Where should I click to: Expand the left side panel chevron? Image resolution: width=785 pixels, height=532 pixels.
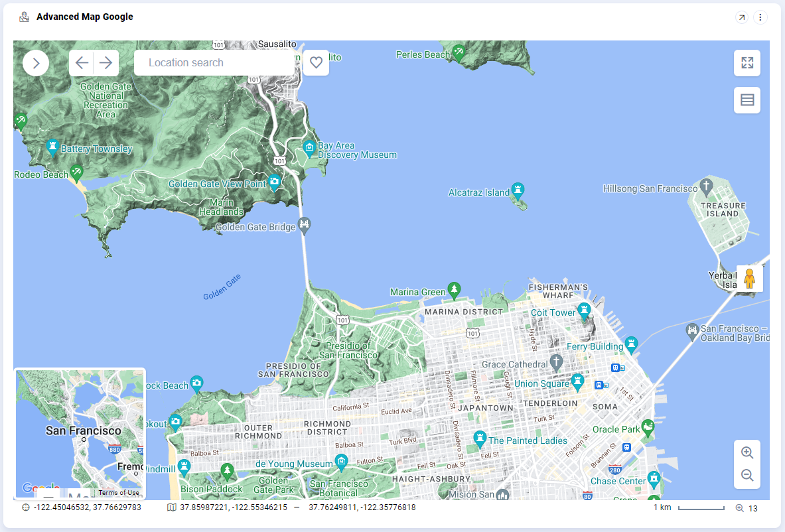[x=36, y=63]
